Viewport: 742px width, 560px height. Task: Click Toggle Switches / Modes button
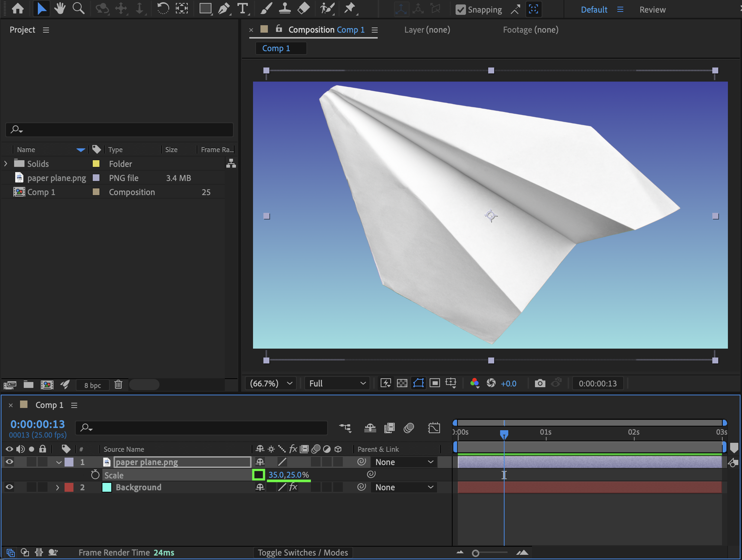pos(303,553)
